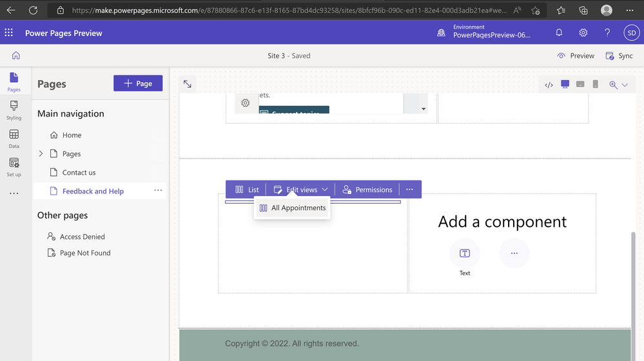Expand the canvas to full view

tap(188, 84)
